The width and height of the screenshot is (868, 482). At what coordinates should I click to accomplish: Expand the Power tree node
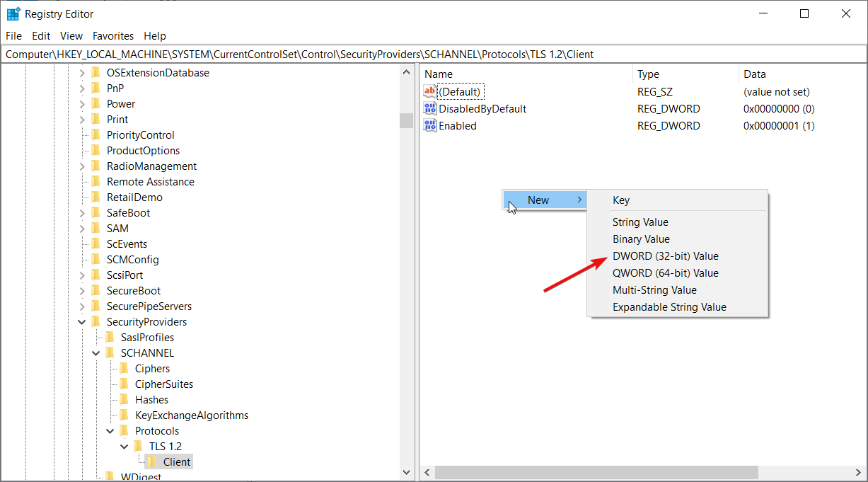click(x=82, y=103)
